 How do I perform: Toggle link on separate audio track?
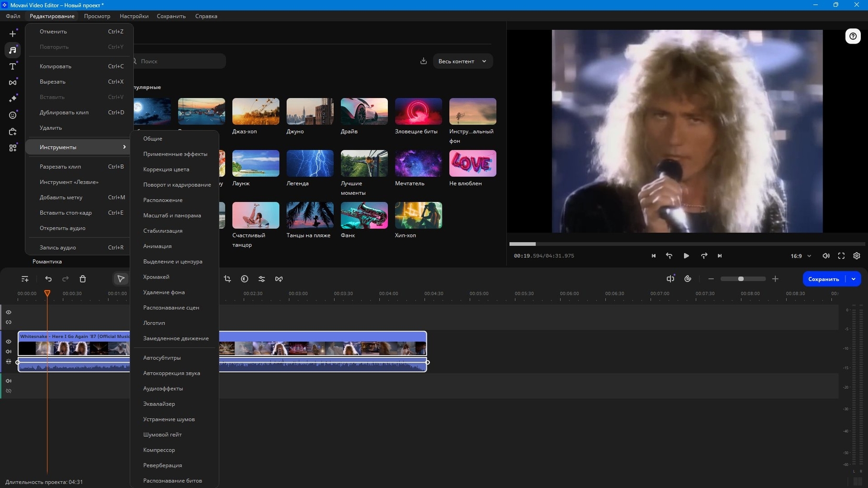click(9, 391)
